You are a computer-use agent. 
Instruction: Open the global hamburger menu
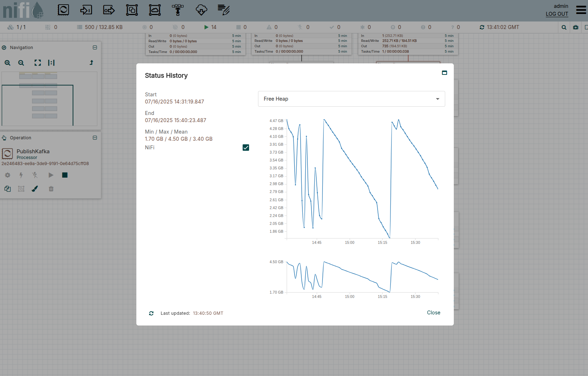(x=581, y=10)
